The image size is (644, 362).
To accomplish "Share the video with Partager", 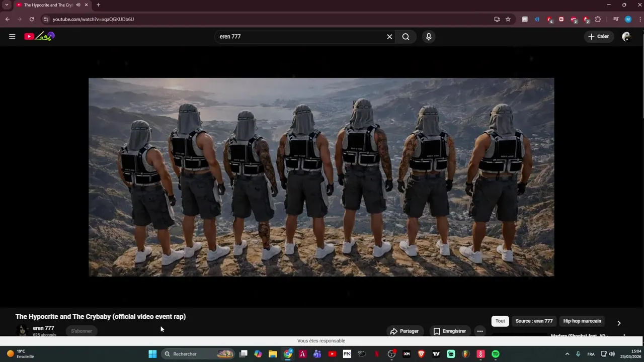I will tap(405, 331).
